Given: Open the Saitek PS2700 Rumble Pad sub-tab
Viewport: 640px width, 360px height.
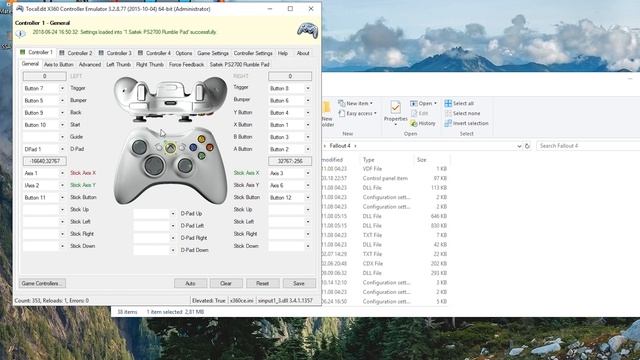Looking at the screenshot, I should 240,64.
